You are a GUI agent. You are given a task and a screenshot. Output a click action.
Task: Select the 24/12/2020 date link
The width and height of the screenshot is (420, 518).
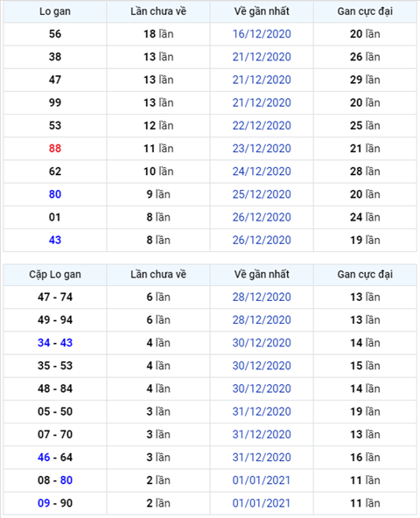coord(262,171)
